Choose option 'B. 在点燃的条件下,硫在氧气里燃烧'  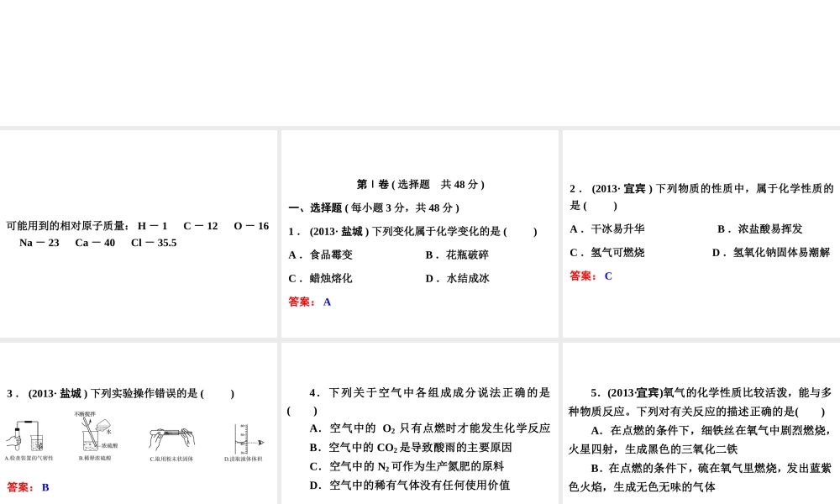click(x=687, y=468)
